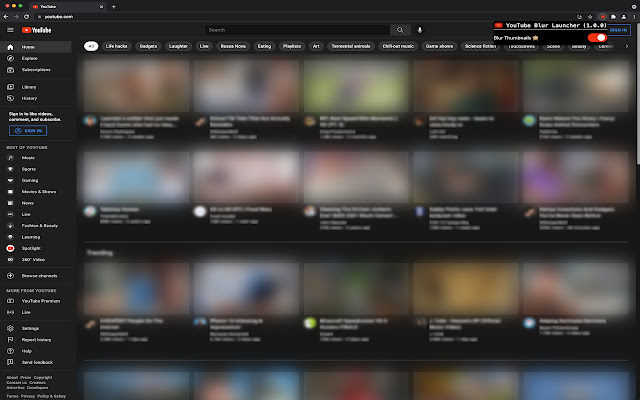Select the Art chip
Image resolution: width=640 pixels, height=400 pixels.
pyautogui.click(x=316, y=46)
